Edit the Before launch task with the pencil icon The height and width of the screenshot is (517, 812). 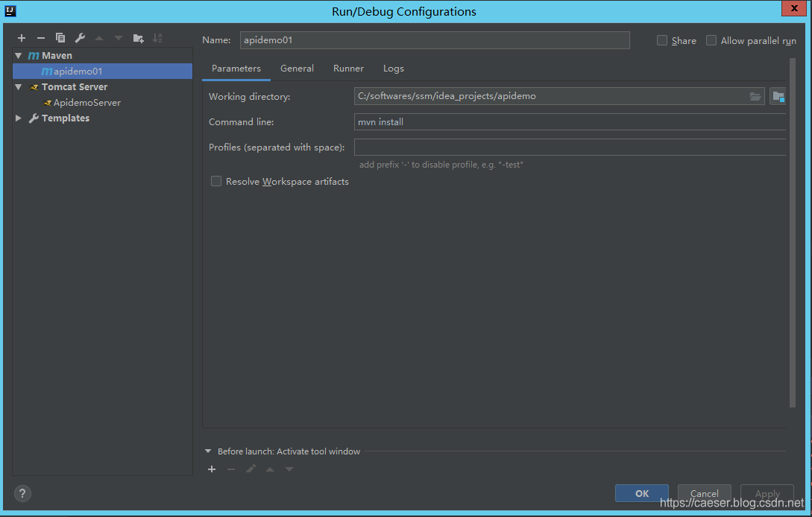coord(251,469)
